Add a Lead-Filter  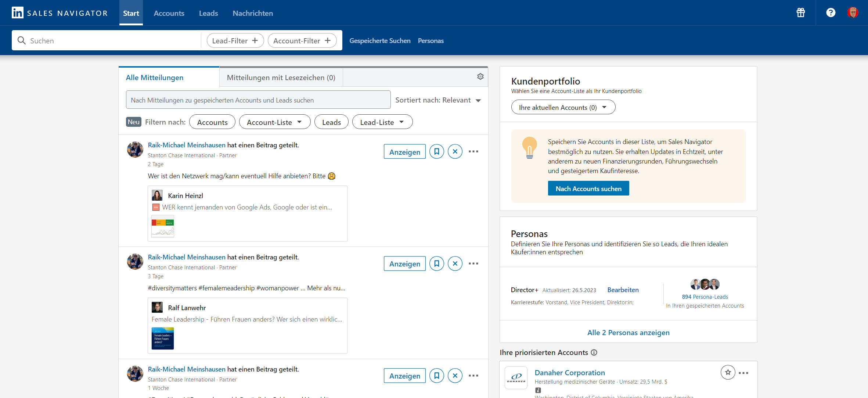[x=235, y=40]
